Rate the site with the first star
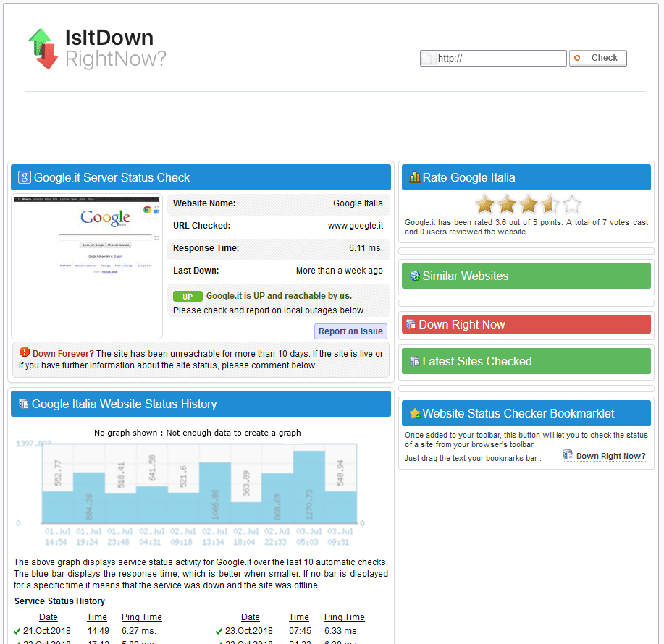664x644 pixels. 484,204
